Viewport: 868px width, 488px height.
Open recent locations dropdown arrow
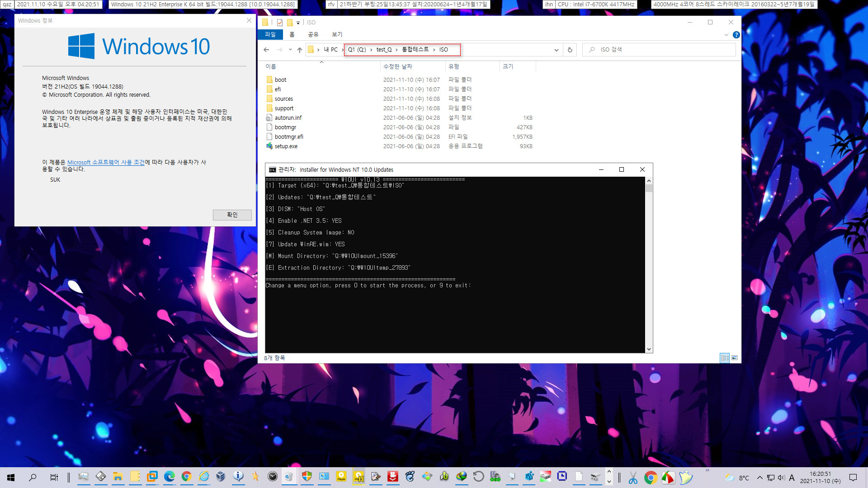tap(290, 50)
